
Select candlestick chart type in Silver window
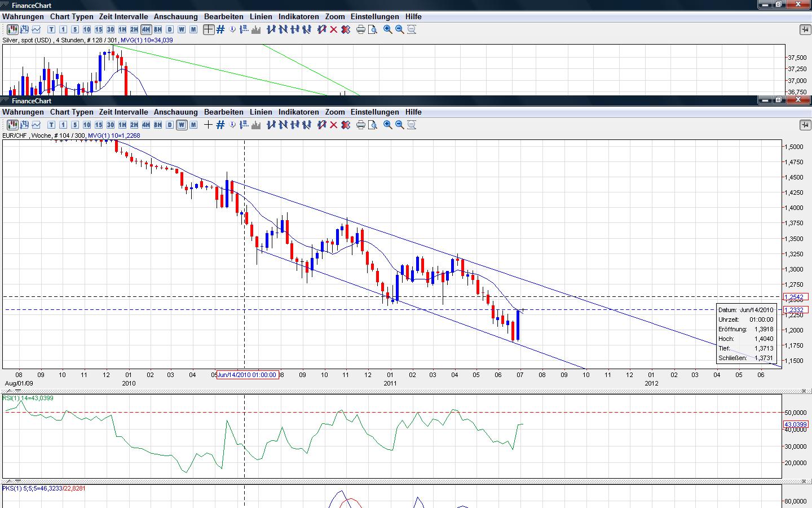coord(11,29)
